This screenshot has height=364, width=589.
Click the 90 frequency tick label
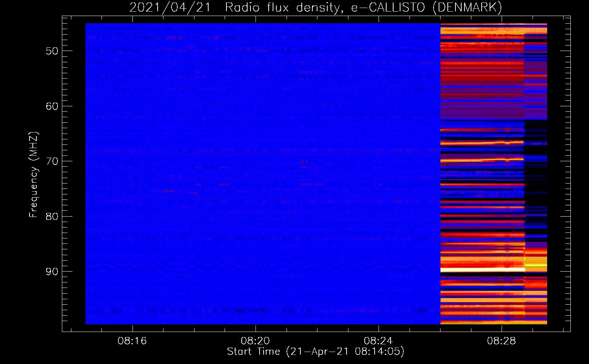(x=52, y=272)
